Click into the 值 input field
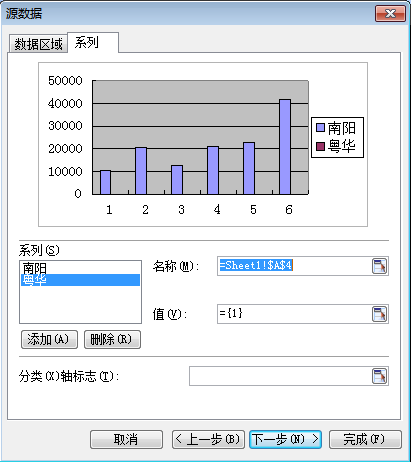The height and width of the screenshot is (462, 411). [x=294, y=314]
